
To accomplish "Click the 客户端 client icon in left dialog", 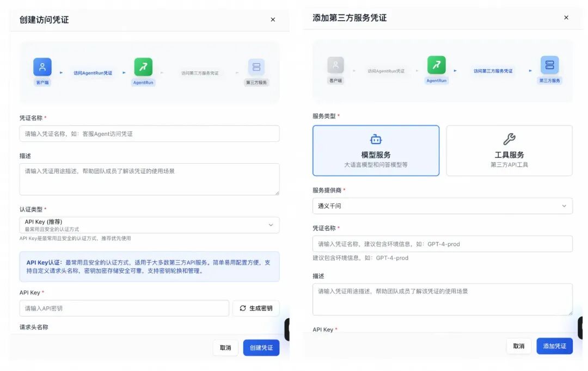I will (x=42, y=66).
